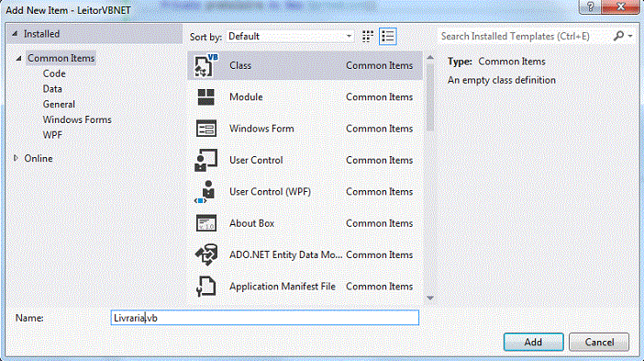Collapse the Installed section
The width and height of the screenshot is (644, 361).
coord(15,34)
